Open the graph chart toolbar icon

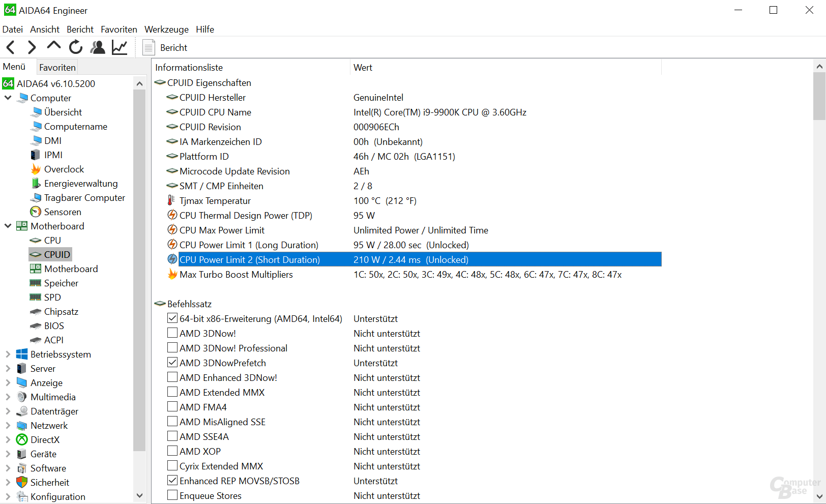[x=120, y=47]
